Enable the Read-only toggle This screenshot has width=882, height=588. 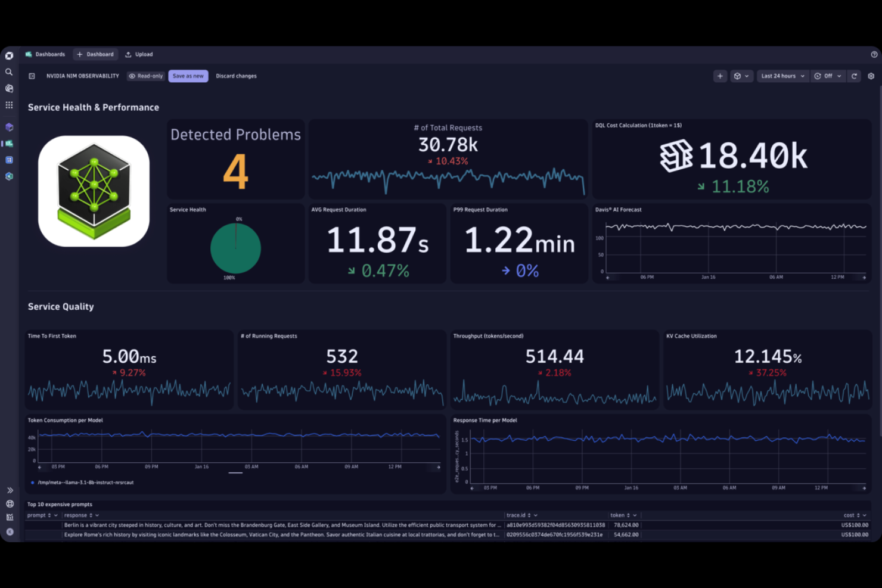point(145,76)
